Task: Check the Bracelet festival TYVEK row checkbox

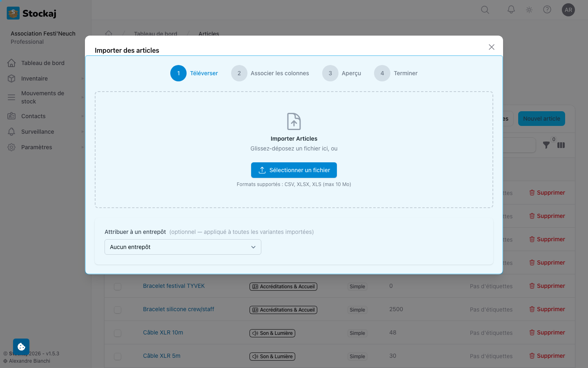Action: click(x=118, y=287)
